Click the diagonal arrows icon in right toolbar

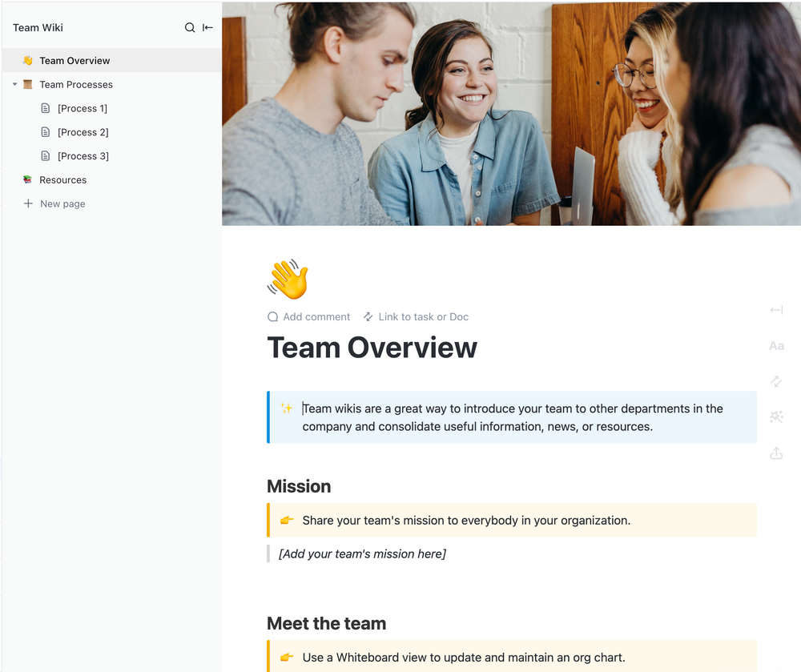coord(775,381)
